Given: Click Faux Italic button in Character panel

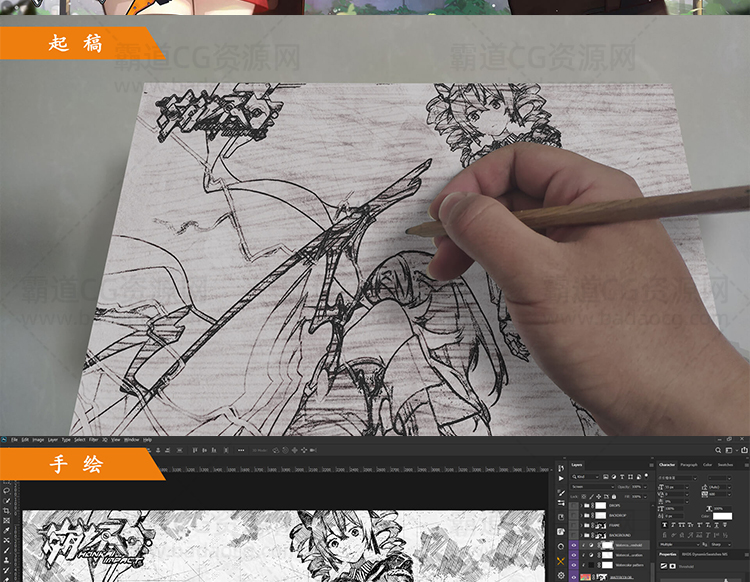Looking at the screenshot, I should 673,525.
